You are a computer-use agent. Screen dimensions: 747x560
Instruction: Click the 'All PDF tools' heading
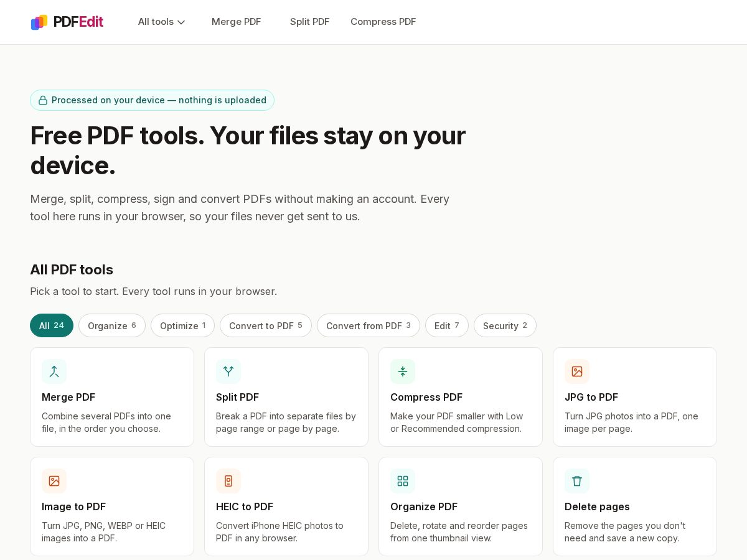(72, 269)
